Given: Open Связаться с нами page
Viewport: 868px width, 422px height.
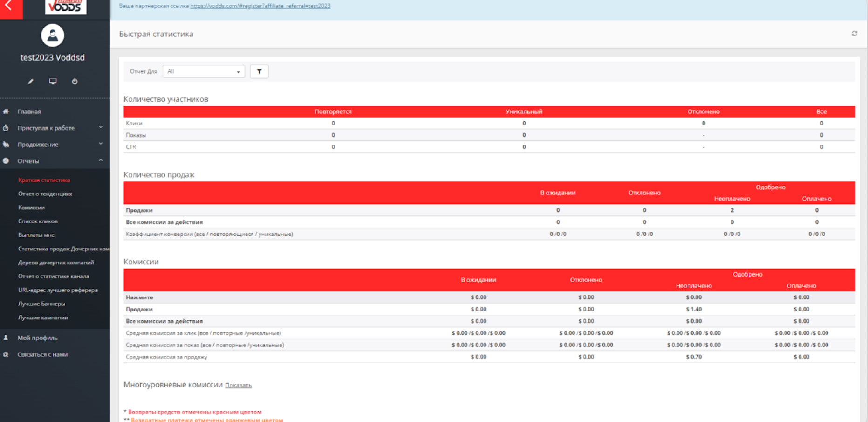Looking at the screenshot, I should click(42, 354).
